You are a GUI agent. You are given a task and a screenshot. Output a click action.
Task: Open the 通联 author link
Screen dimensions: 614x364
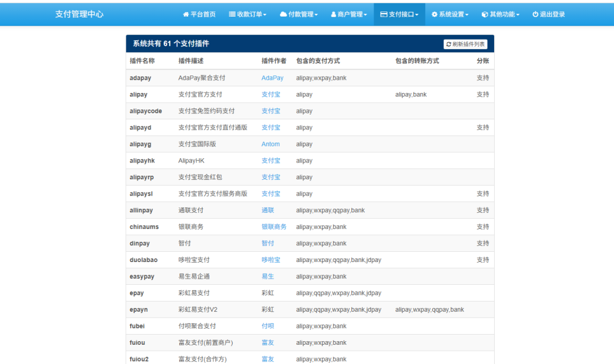(268, 210)
